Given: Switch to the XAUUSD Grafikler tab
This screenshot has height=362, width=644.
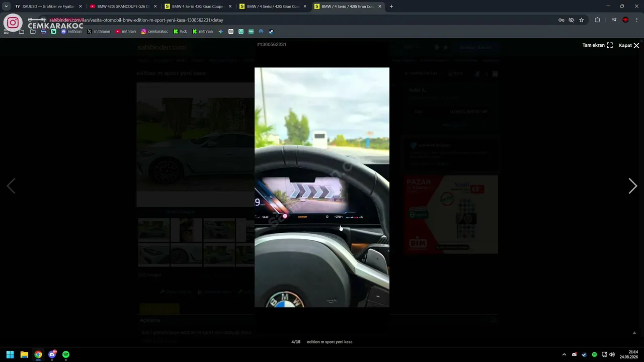Looking at the screenshot, I should point(48,7).
